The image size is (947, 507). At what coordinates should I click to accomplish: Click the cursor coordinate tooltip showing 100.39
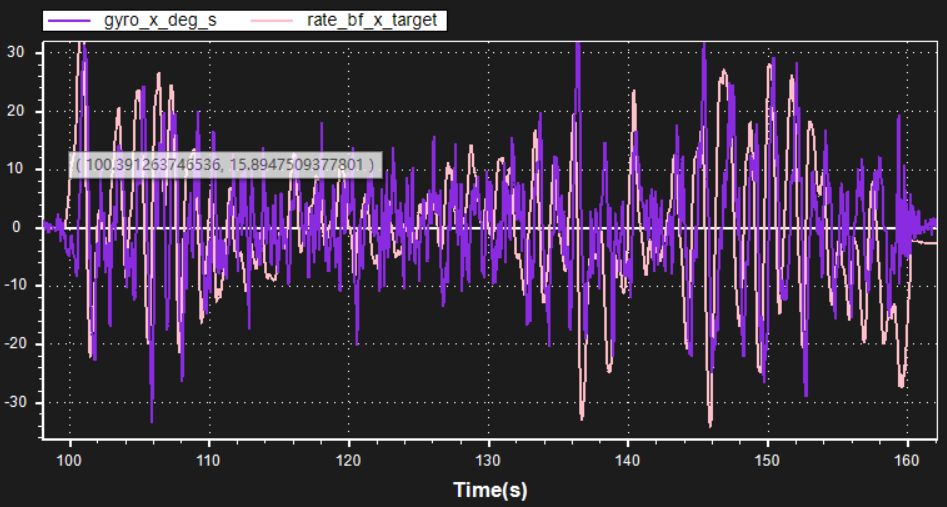click(x=226, y=164)
